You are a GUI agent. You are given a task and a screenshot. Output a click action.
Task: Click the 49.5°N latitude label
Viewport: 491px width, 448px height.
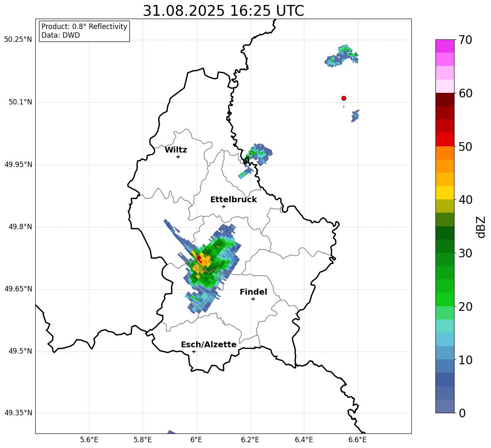point(20,351)
